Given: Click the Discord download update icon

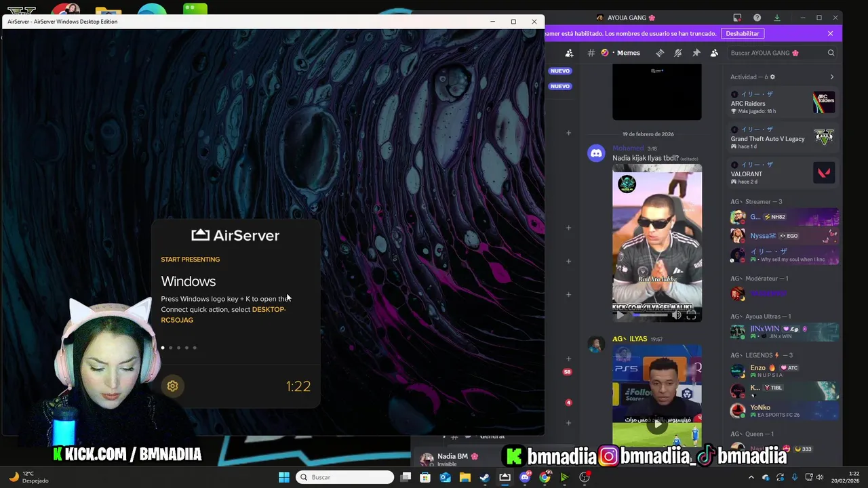Looking at the screenshot, I should click(x=776, y=18).
